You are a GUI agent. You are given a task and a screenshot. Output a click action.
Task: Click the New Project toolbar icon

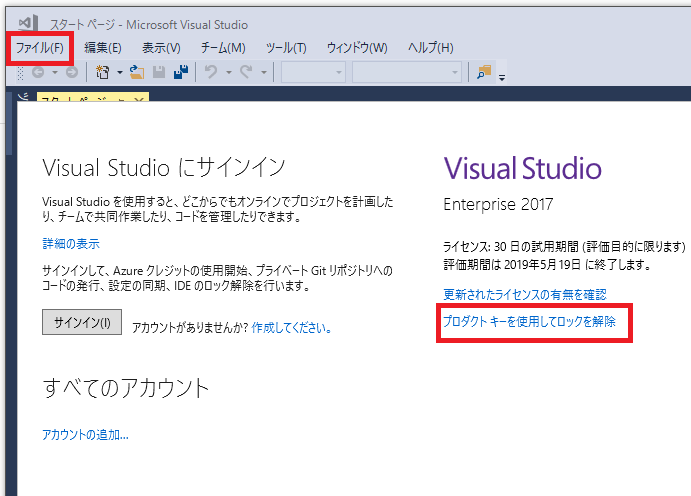(x=103, y=72)
